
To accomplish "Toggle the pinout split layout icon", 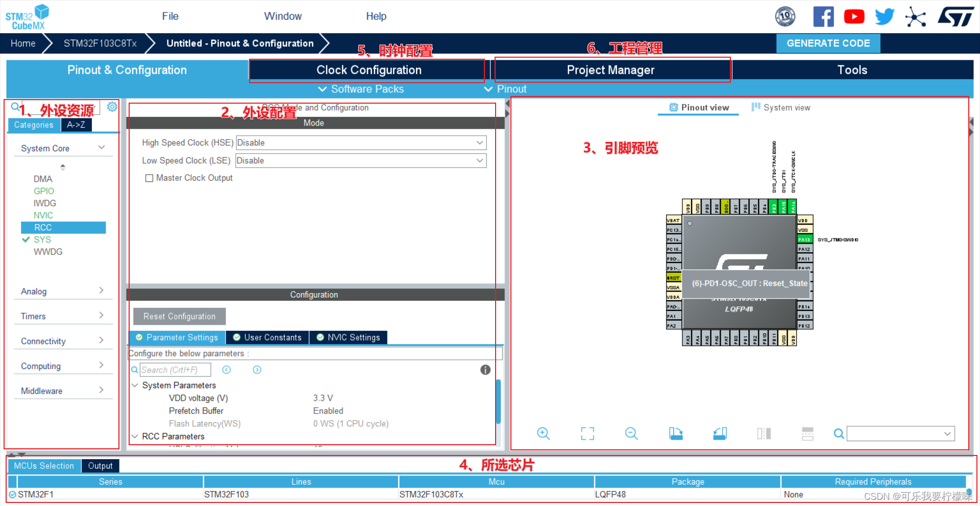I will coord(807,433).
